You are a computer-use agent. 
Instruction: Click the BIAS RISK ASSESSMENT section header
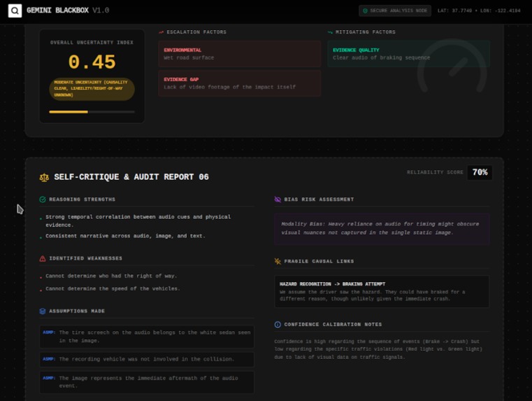click(319, 199)
